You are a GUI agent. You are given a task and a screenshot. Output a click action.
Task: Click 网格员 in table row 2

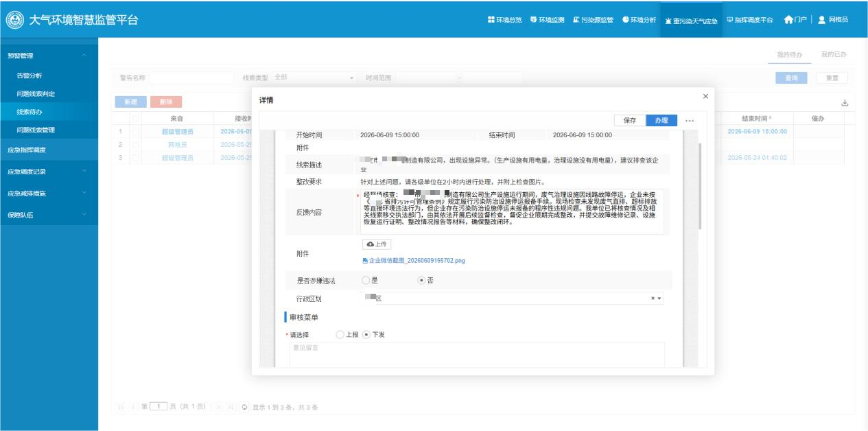click(x=177, y=144)
